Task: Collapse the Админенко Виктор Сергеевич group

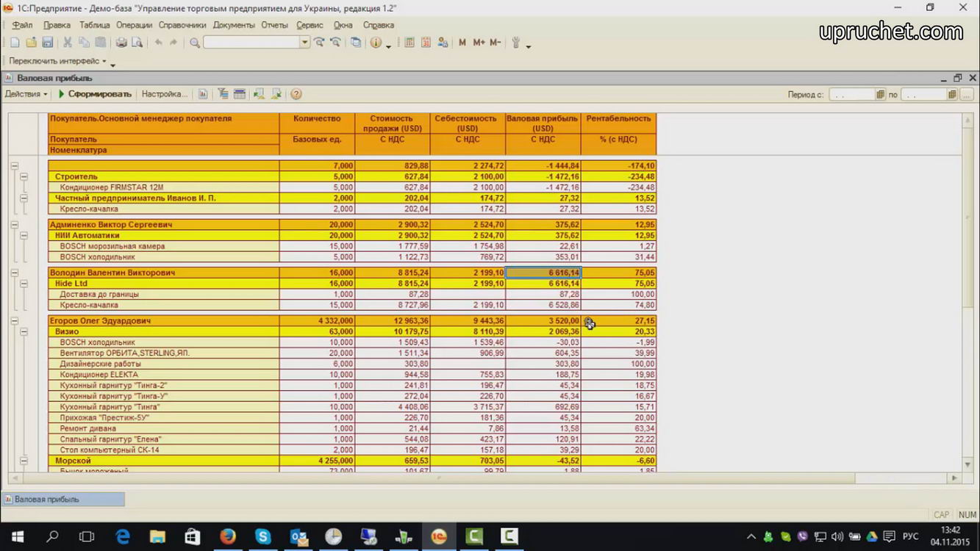Action: [14, 225]
